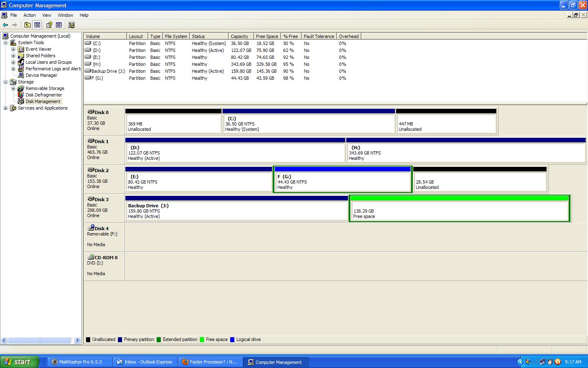Show hidden tray icons arrow

pos(520,362)
